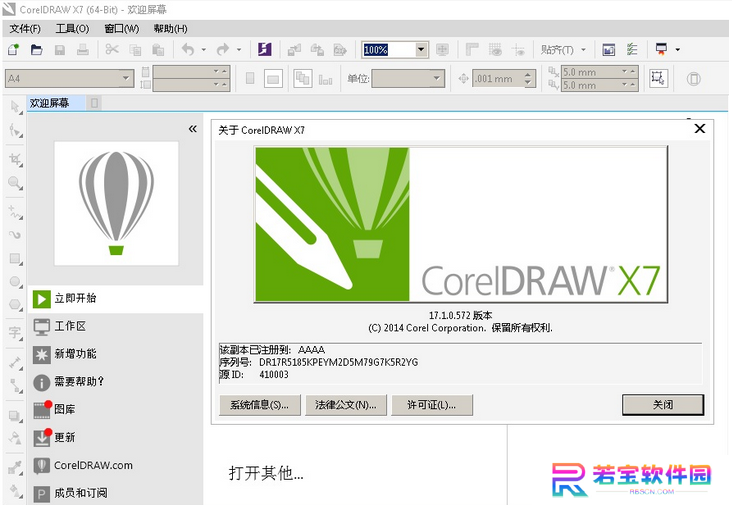
Task: Select 成员和订阅 in the welcome sidebar
Action: (116, 493)
